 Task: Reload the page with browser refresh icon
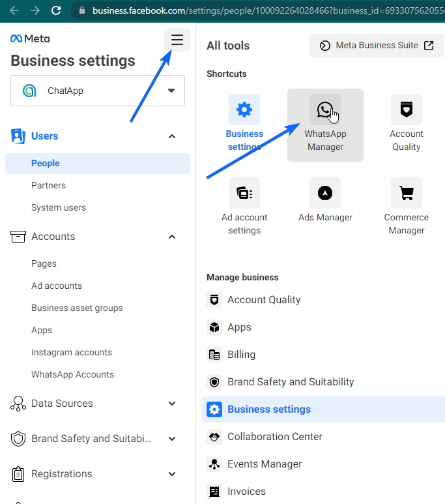tap(56, 10)
